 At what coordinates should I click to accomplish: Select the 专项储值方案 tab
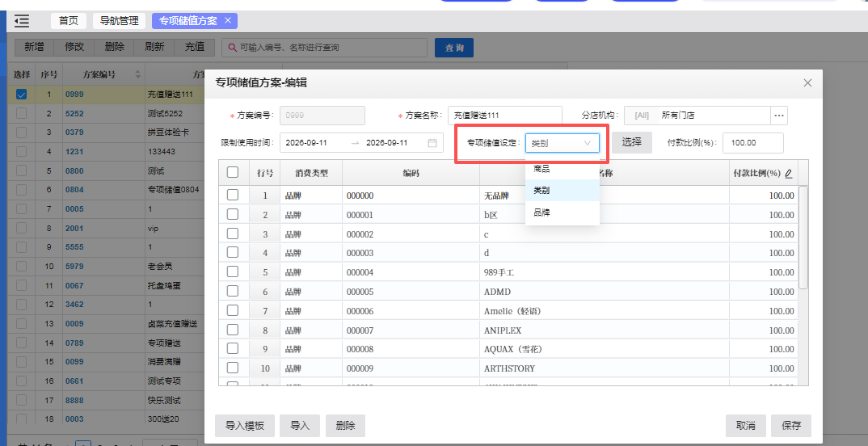tap(188, 21)
